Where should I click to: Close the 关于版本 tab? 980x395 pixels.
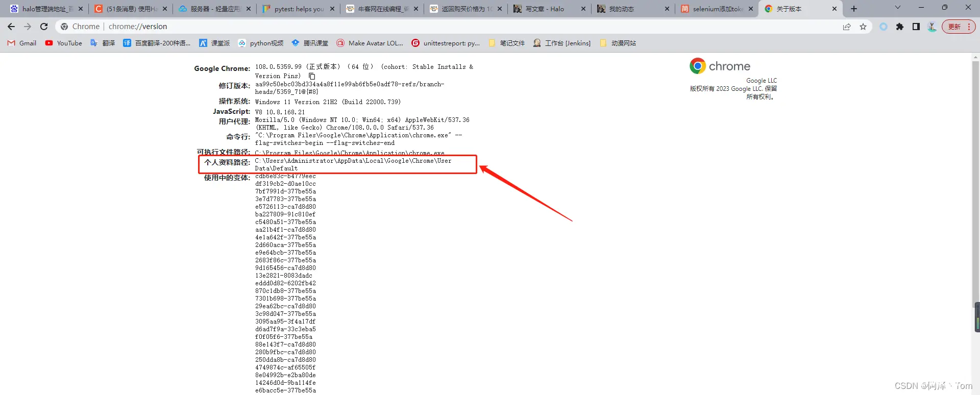click(x=835, y=9)
